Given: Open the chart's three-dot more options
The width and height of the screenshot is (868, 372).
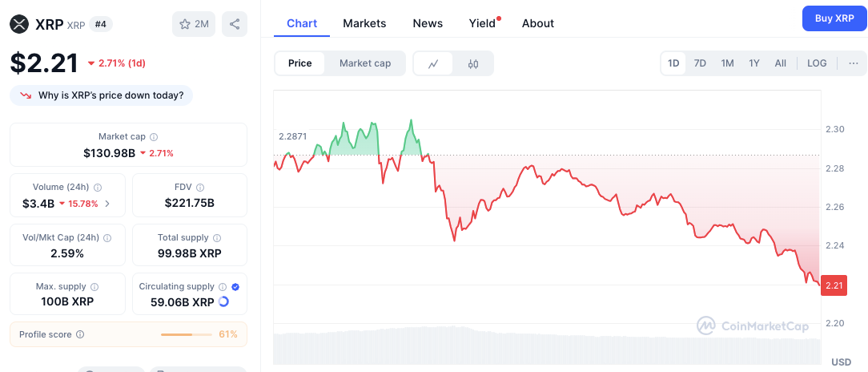Looking at the screenshot, I should pyautogui.click(x=854, y=63).
